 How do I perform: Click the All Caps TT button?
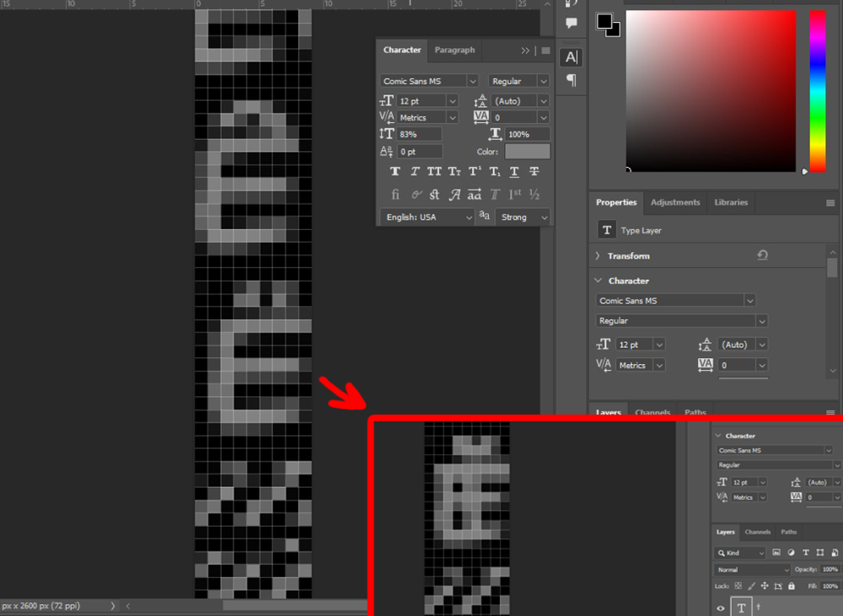(434, 172)
